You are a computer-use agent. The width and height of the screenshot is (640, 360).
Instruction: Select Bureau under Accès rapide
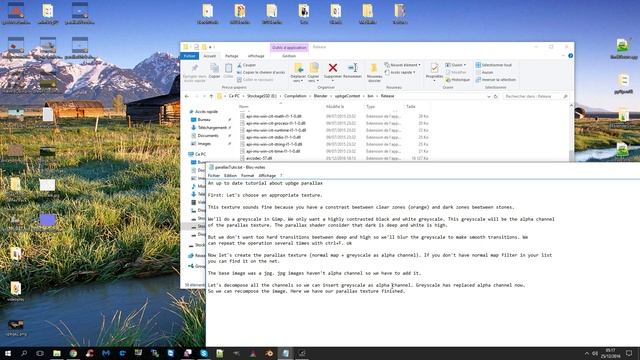click(204, 120)
